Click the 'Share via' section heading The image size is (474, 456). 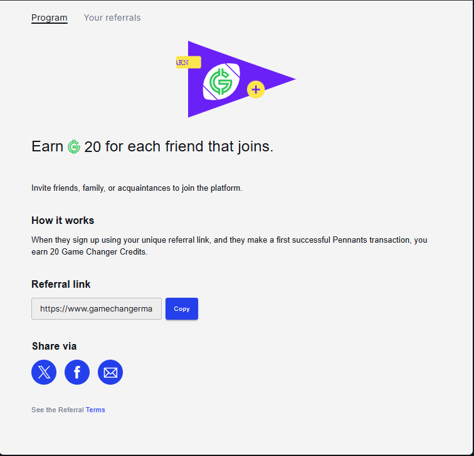coord(54,346)
